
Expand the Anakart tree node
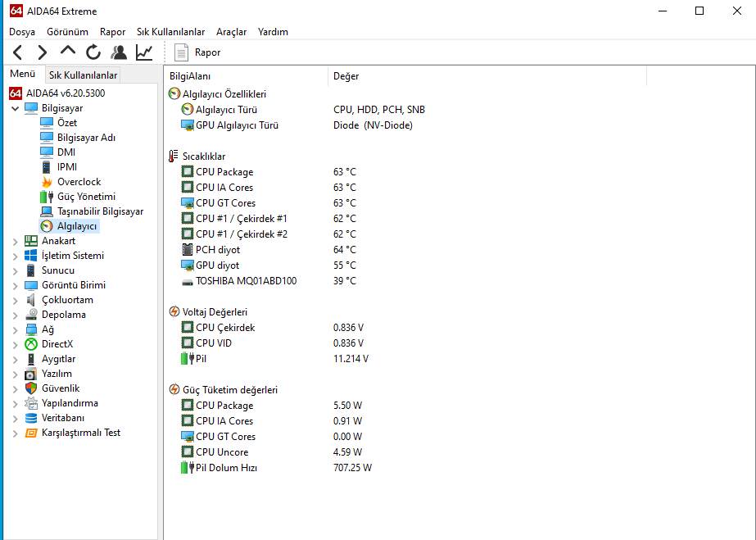pos(15,241)
